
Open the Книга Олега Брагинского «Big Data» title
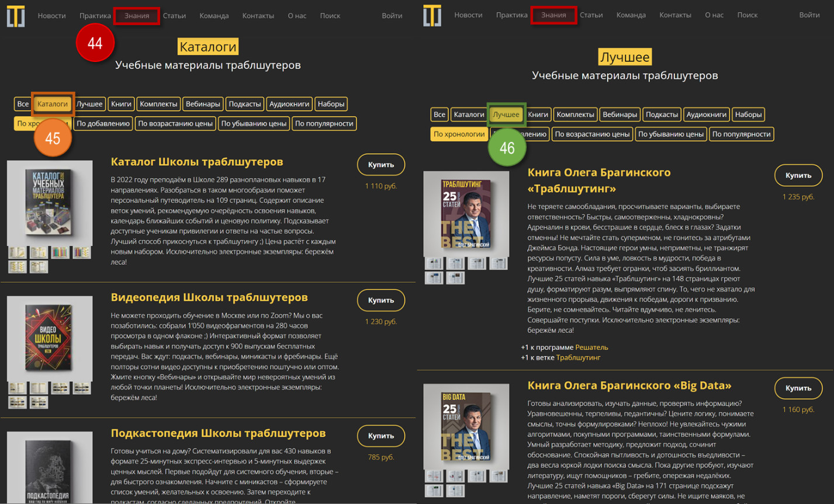pyautogui.click(x=629, y=385)
